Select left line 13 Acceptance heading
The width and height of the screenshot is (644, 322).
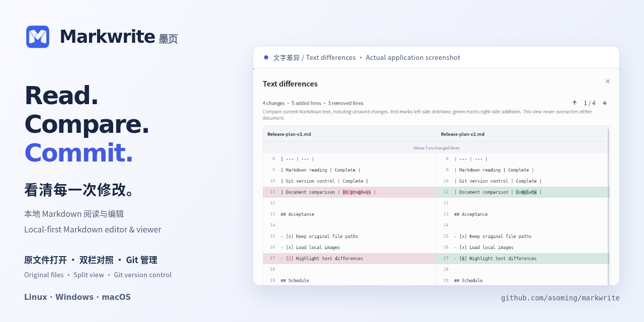[x=350, y=214]
